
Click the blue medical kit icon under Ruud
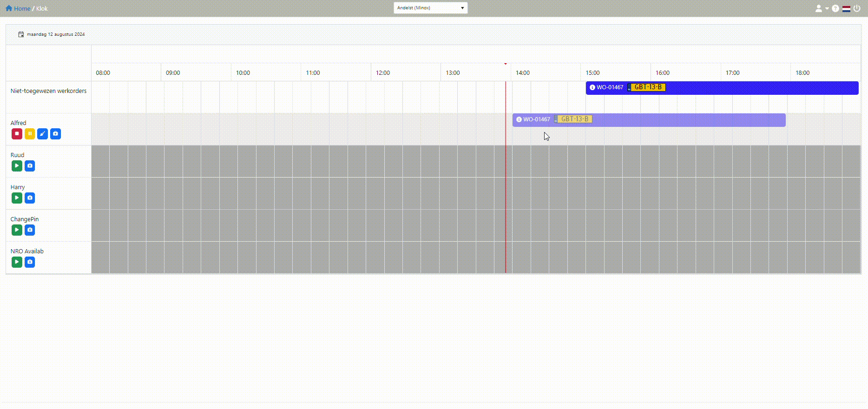(x=30, y=166)
